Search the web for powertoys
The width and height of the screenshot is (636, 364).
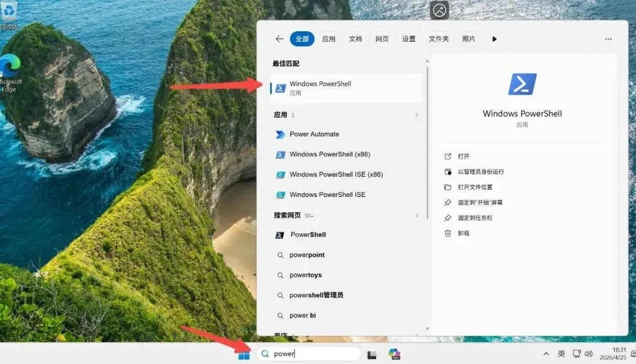(x=346, y=275)
